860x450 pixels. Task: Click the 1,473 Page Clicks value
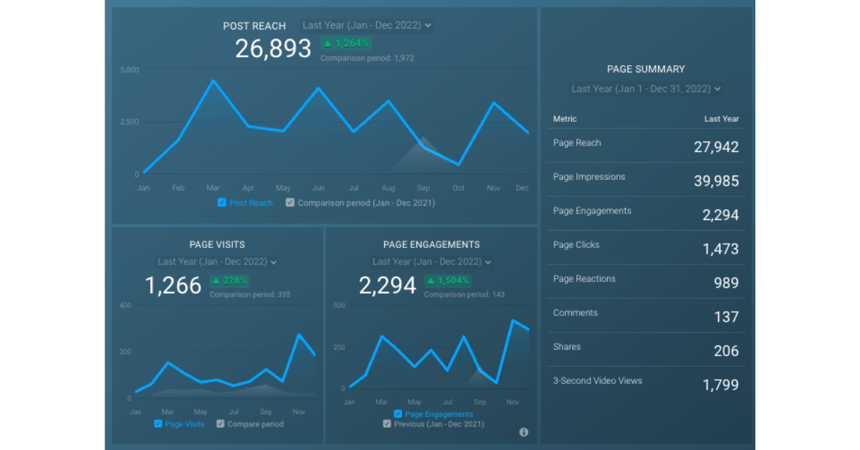coord(721,249)
